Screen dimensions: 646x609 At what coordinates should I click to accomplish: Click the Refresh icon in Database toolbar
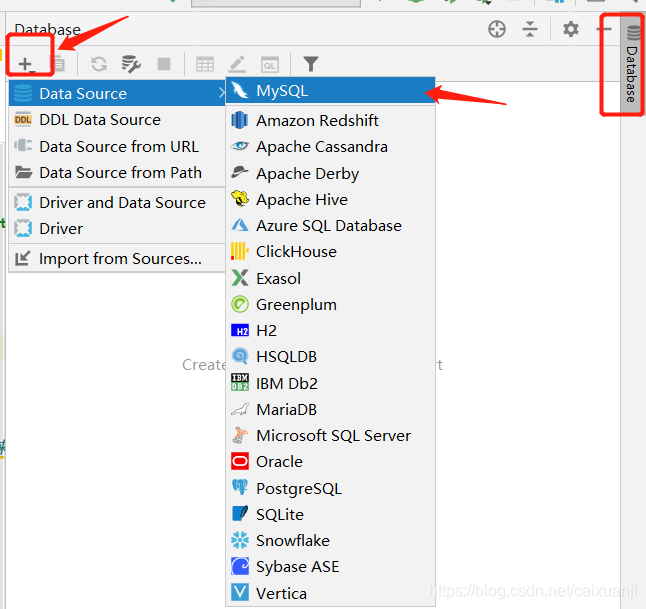[x=99, y=64]
